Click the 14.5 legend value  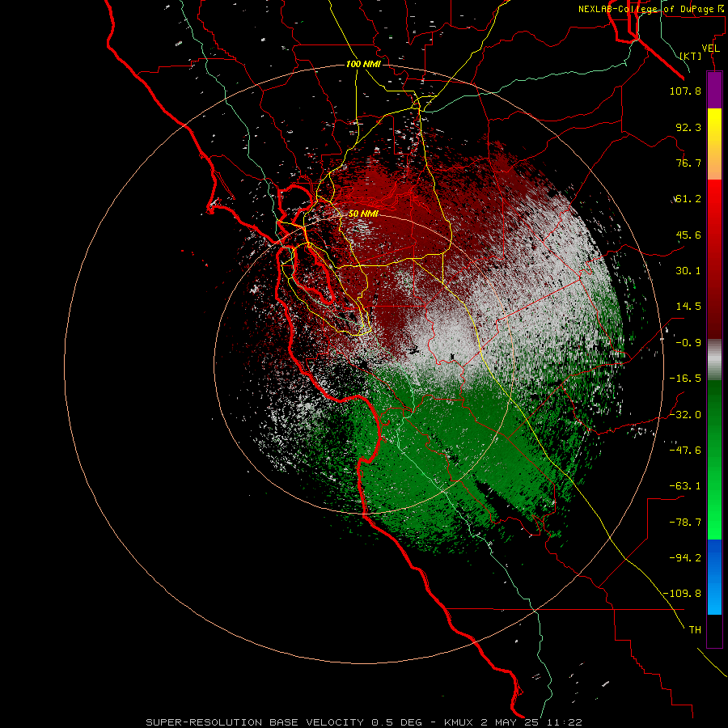(x=688, y=307)
